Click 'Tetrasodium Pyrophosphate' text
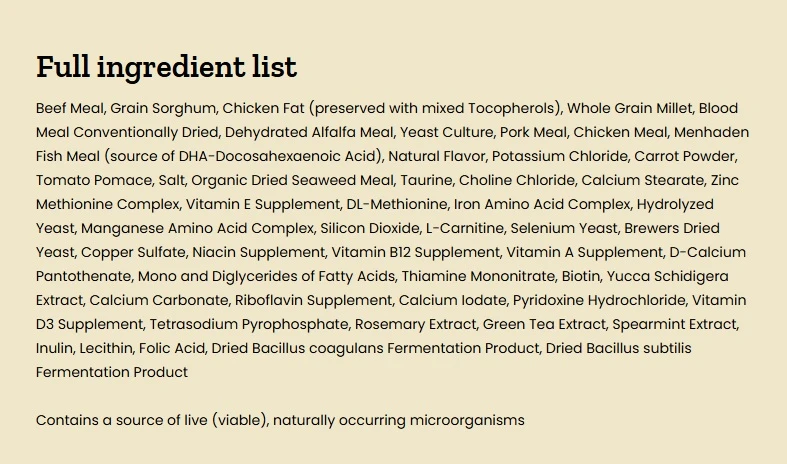The height and width of the screenshot is (464, 787). 249,324
